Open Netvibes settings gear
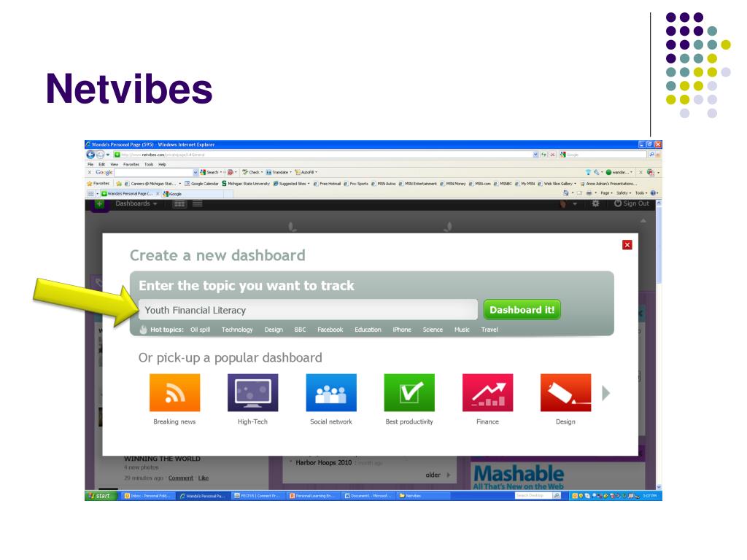This screenshot has width=747, height=560. click(595, 203)
